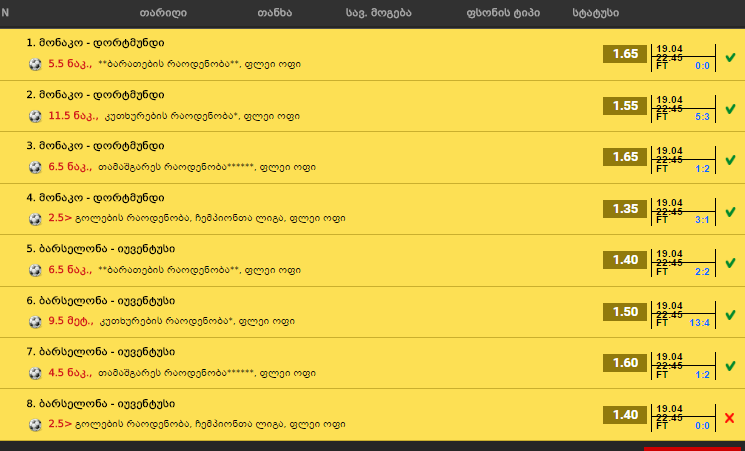
Task: Select the სავ. მოგება column header
Action: pos(379,13)
